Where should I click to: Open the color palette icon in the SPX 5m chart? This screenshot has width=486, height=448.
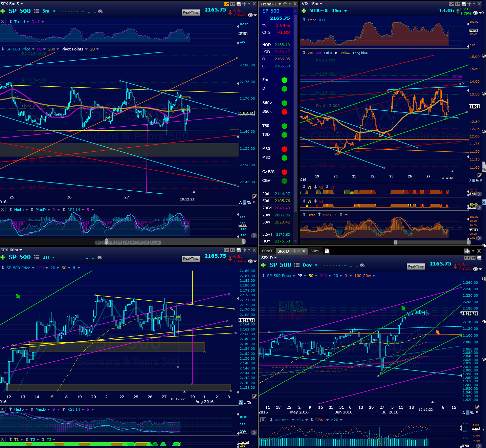[250, 15]
